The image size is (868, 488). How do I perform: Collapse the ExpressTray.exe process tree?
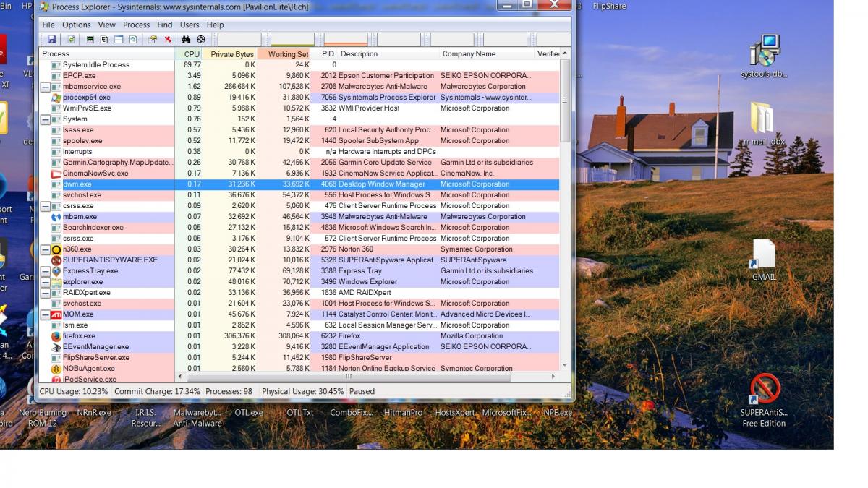[x=45, y=271]
